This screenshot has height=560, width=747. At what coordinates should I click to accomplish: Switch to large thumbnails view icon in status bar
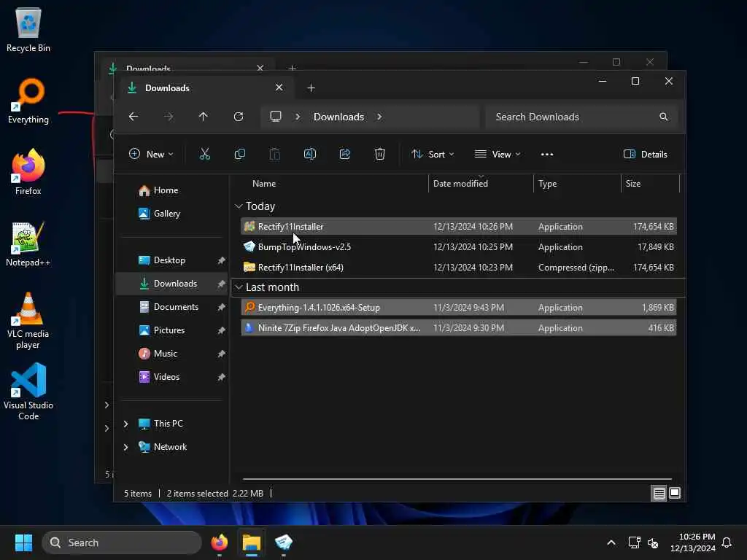tap(675, 494)
